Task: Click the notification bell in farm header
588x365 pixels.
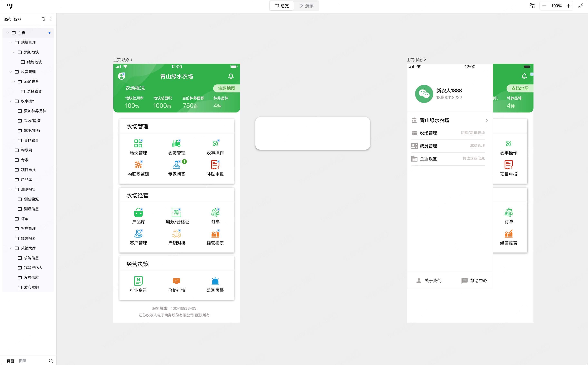Action: click(x=231, y=76)
